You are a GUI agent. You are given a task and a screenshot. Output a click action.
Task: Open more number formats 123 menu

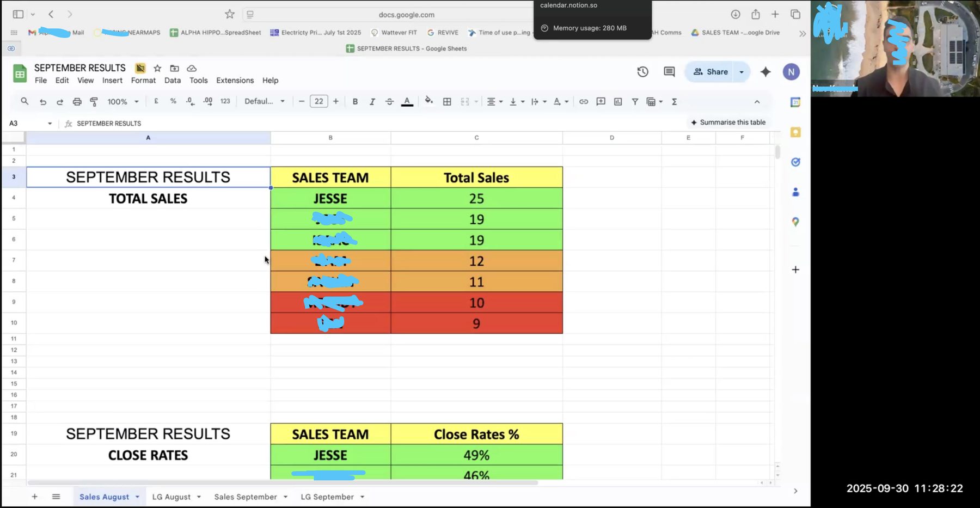tap(225, 101)
